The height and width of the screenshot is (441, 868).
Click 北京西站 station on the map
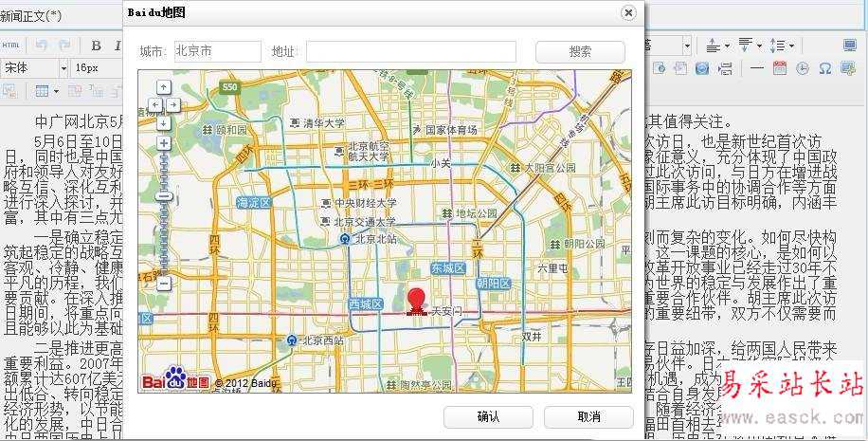coord(315,340)
